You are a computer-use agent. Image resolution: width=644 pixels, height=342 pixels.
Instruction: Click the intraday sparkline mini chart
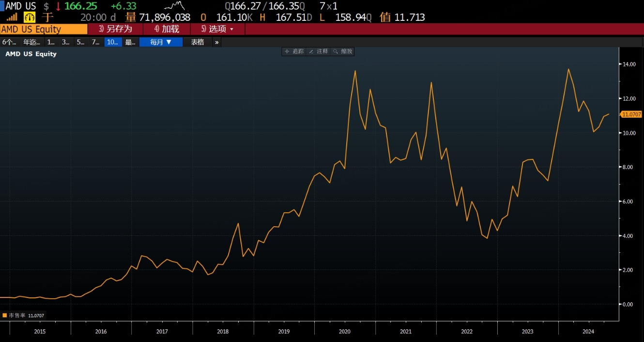point(174,6)
